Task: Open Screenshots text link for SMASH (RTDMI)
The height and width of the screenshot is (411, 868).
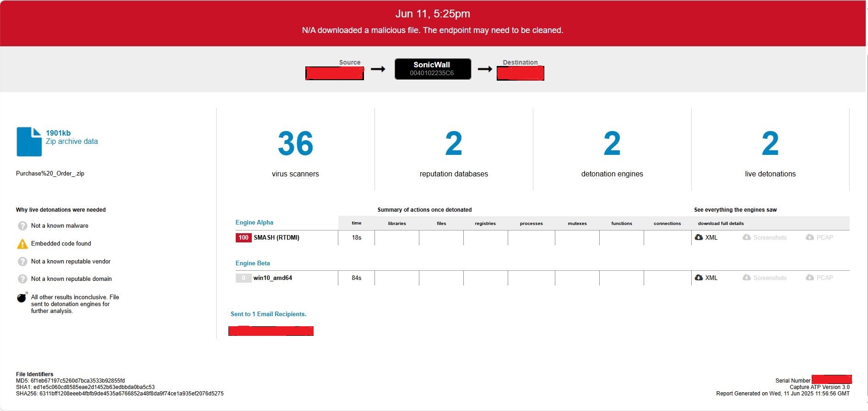Action: [770, 237]
